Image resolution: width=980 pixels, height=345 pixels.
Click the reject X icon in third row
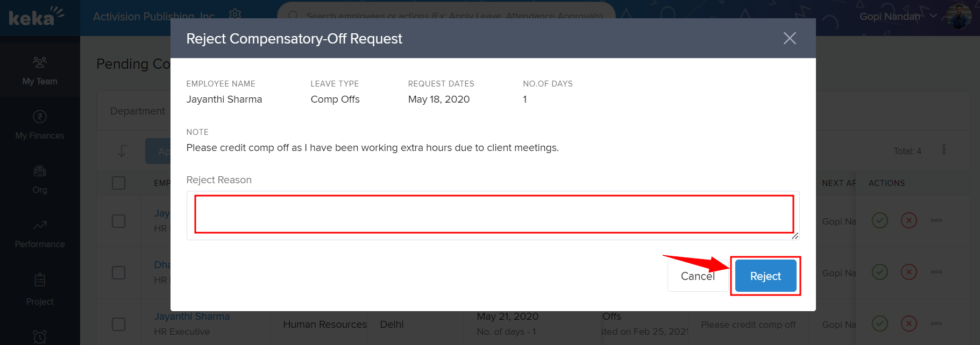coord(908,324)
